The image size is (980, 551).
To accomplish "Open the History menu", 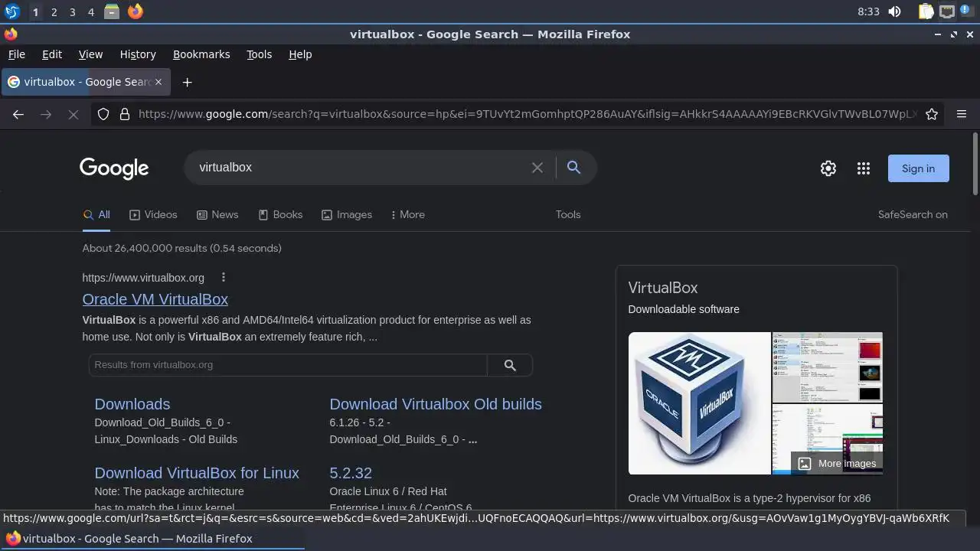I will 138,54.
